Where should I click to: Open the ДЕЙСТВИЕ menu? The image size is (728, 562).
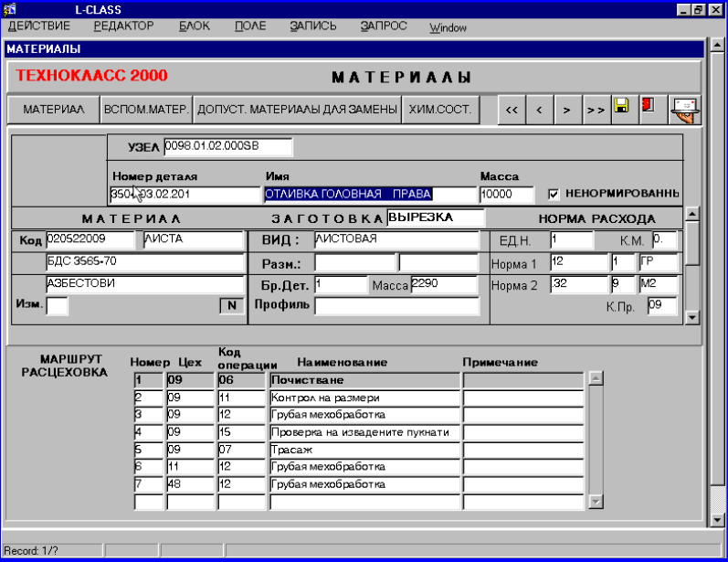[39, 26]
